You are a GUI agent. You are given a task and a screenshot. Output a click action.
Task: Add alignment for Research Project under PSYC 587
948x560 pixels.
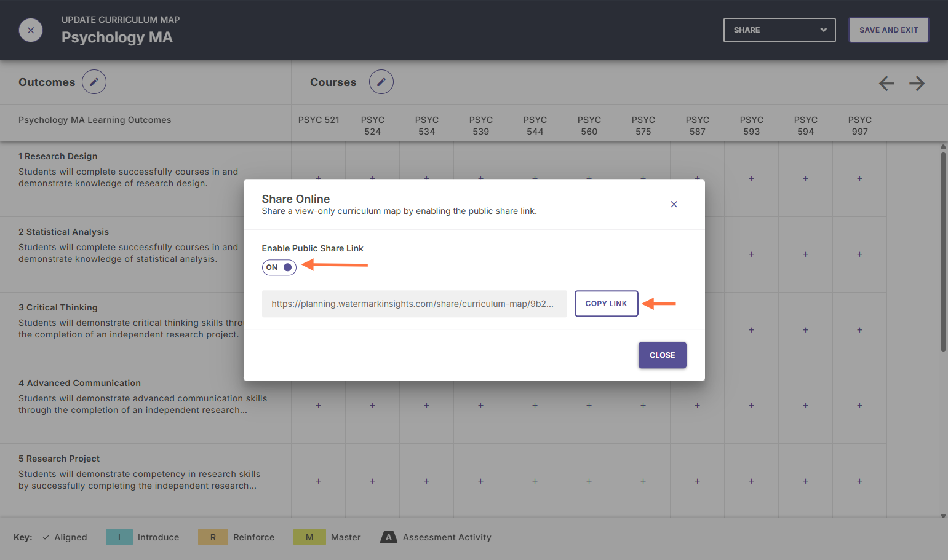pos(697,481)
